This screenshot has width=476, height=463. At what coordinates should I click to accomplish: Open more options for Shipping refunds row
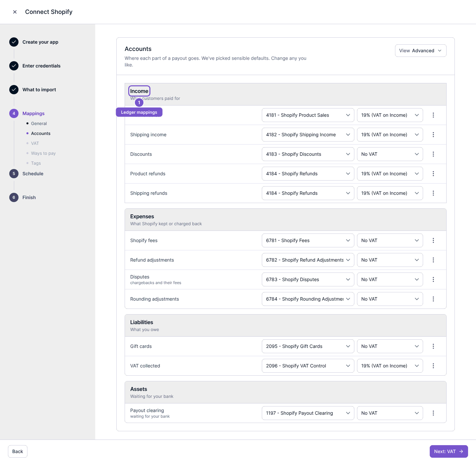click(x=433, y=193)
